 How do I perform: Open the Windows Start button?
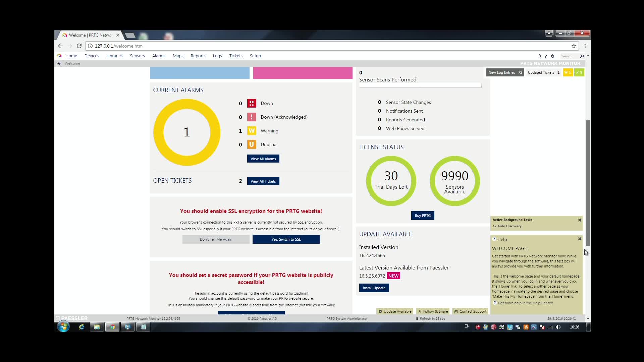[x=63, y=326]
